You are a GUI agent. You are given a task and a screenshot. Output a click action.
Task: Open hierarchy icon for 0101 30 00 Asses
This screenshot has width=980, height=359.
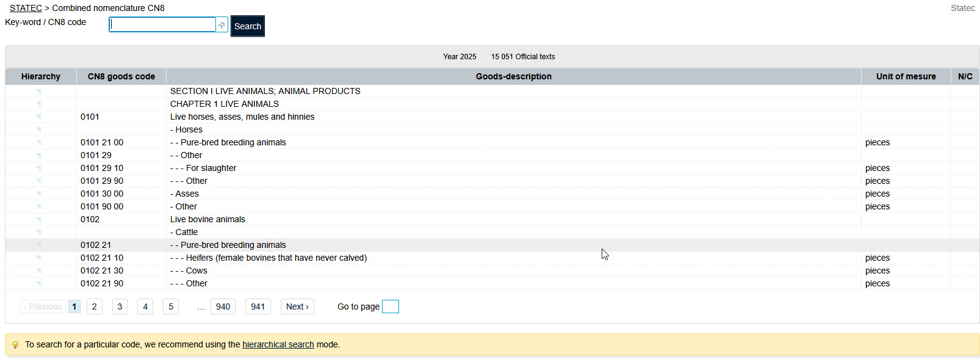[39, 194]
